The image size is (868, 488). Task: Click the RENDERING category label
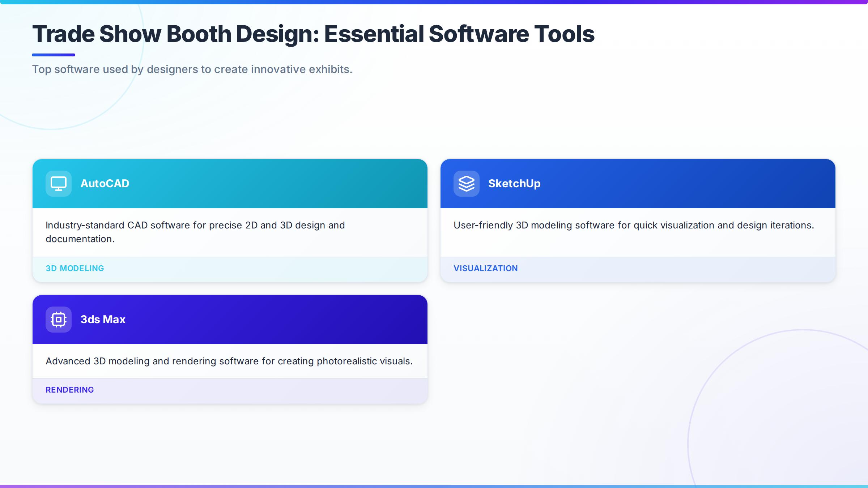point(70,390)
